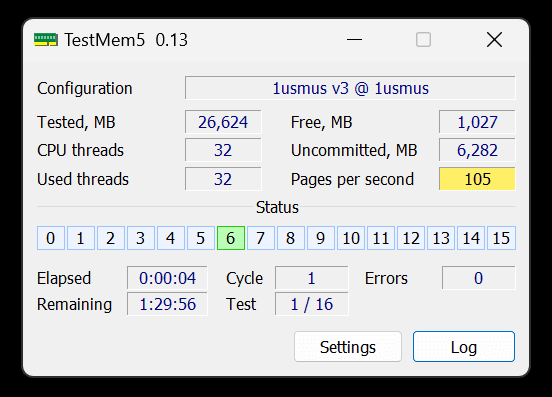Click the Used threads label
Viewport: 552px width, 397px height.
(x=83, y=179)
